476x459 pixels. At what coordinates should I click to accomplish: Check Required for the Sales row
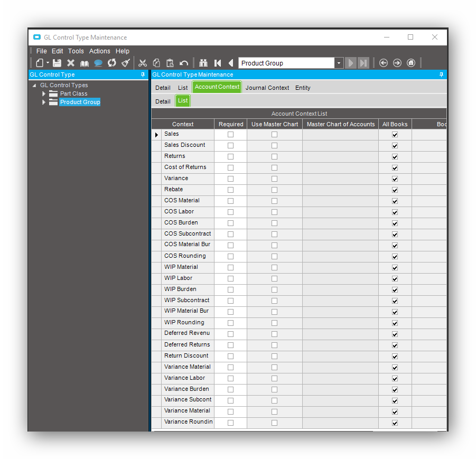coord(231,135)
